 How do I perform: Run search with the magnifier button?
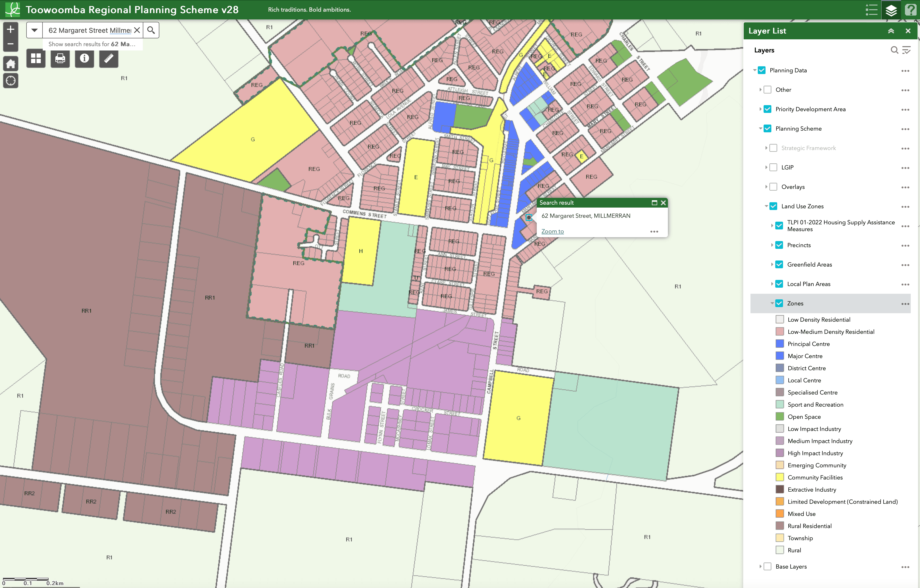click(151, 30)
